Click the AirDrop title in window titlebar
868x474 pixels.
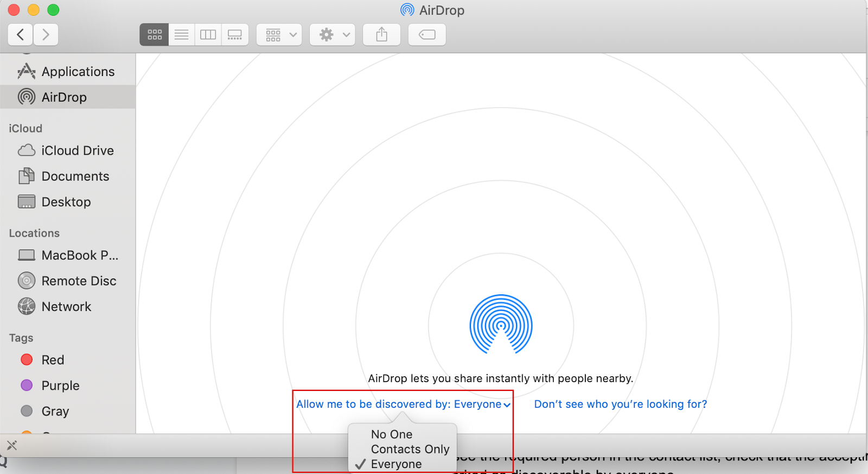[x=442, y=10]
